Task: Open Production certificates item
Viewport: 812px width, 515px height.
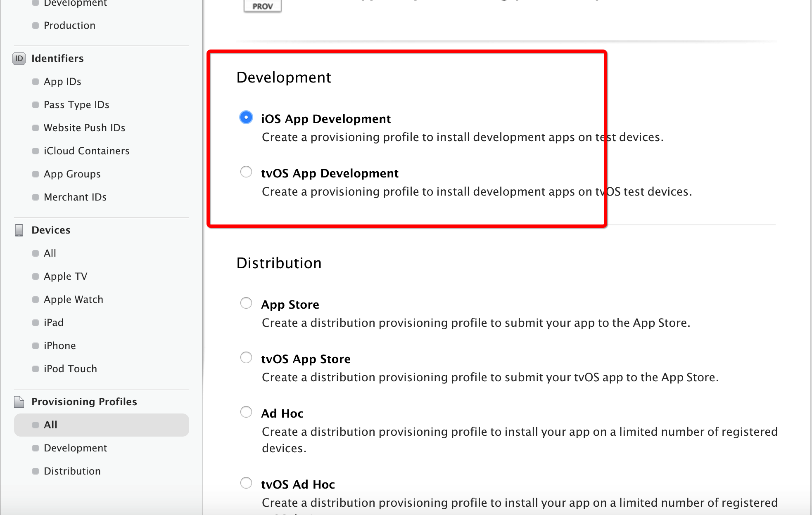Action: (69, 26)
